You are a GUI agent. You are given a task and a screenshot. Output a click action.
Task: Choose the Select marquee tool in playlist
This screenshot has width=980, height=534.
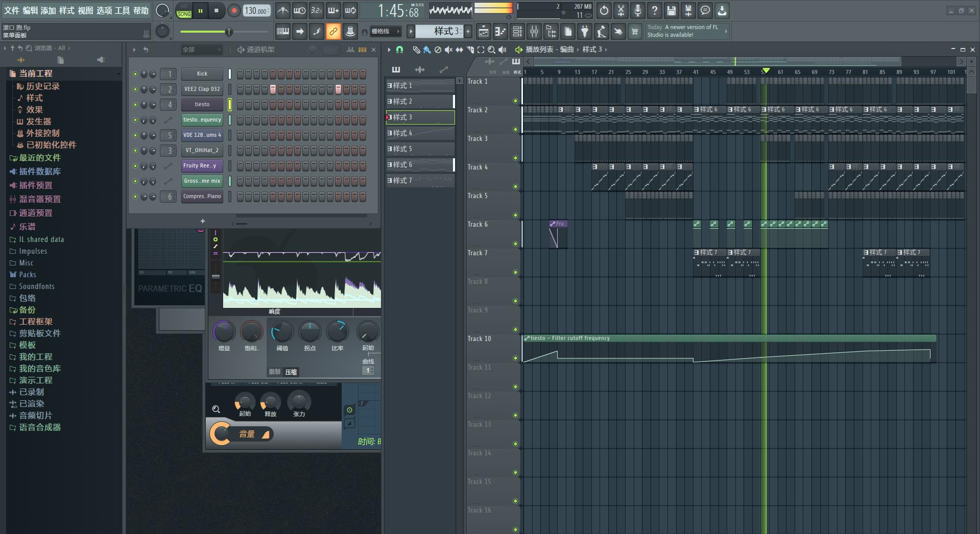coord(481,50)
